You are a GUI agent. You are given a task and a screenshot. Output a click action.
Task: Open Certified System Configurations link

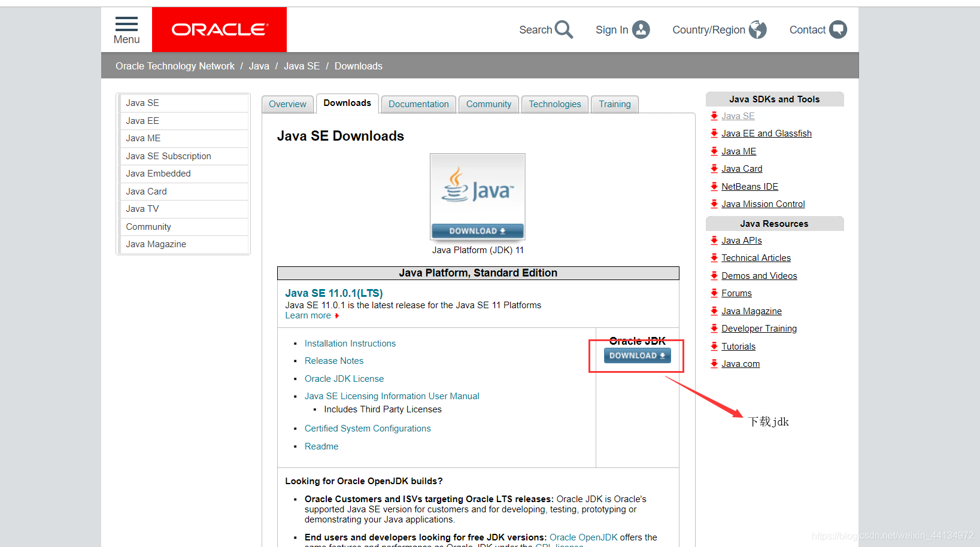[x=368, y=429]
